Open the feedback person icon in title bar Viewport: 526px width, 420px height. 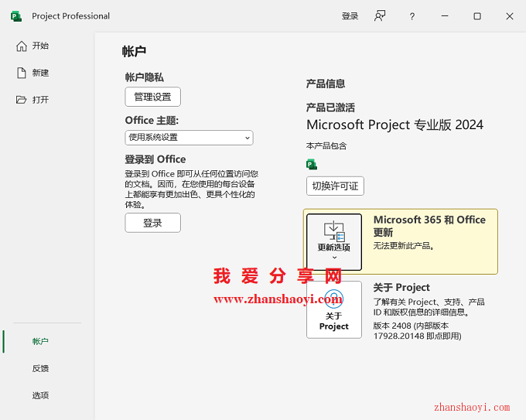point(380,15)
